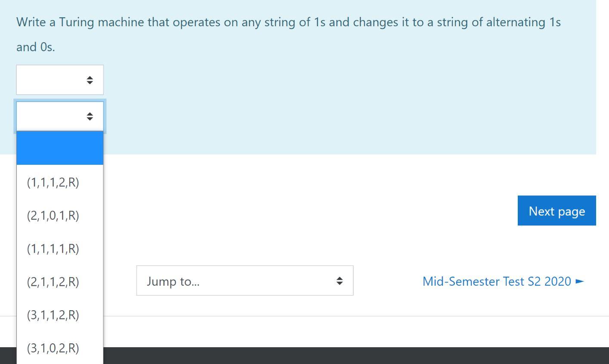This screenshot has height=364, width=609.
Task: Open the first Turing machine answer dropdown
Action: pos(60,80)
